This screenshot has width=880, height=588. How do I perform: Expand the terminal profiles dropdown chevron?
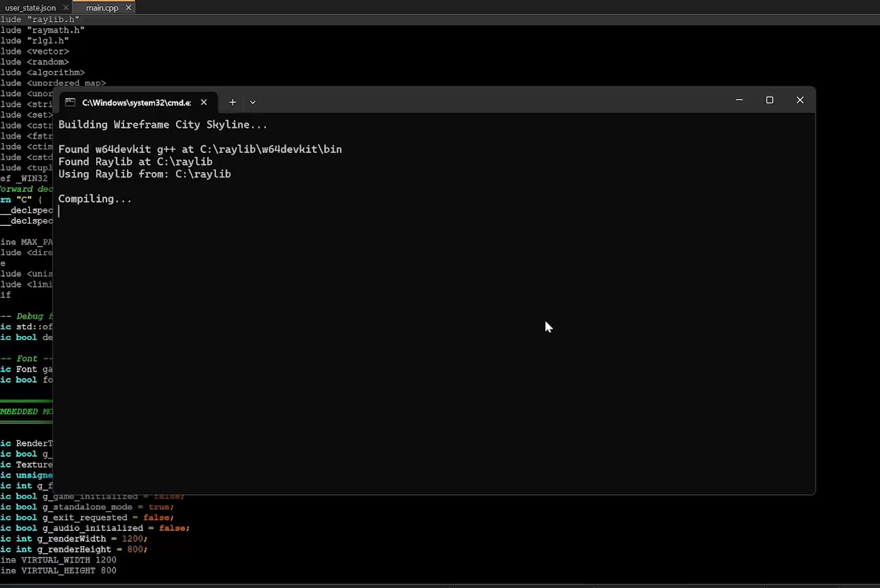[253, 102]
